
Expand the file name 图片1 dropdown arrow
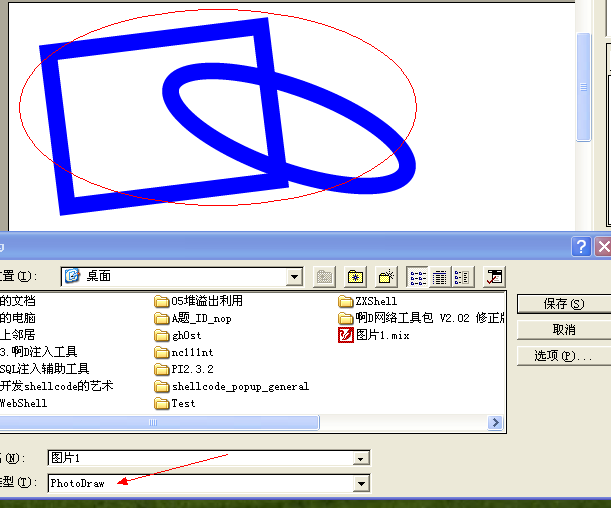click(x=360, y=459)
